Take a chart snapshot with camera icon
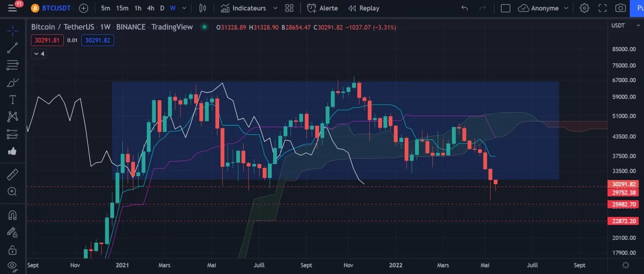The width and height of the screenshot is (644, 274). point(621,8)
